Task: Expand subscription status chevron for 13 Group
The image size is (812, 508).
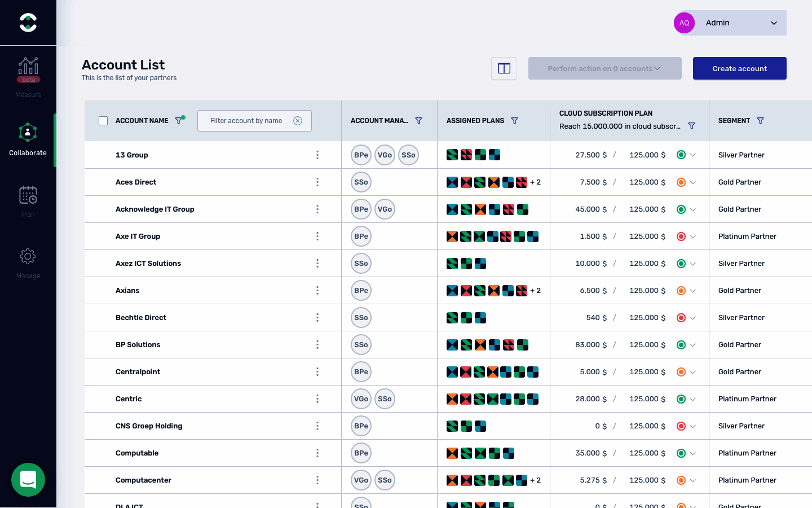Action: coord(693,155)
